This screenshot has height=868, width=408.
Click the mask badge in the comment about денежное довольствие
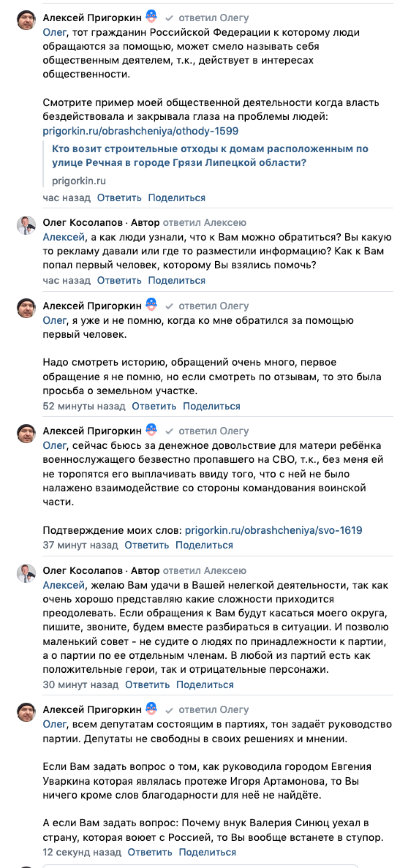point(151,430)
